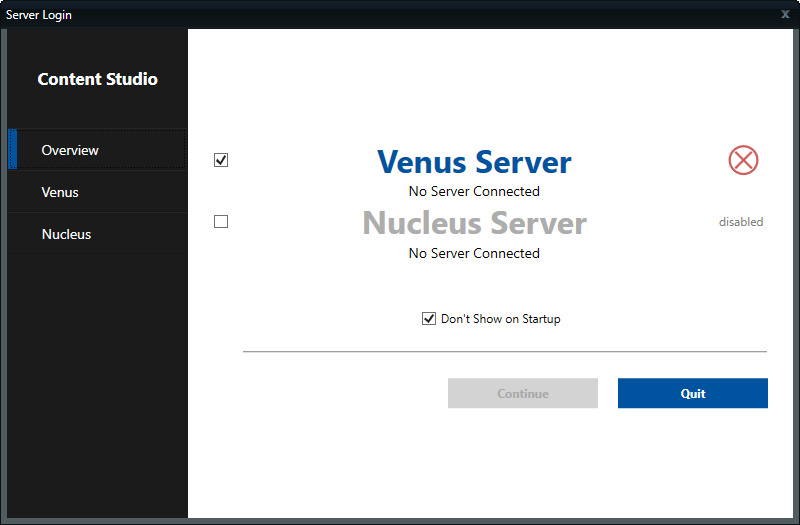Click the Nucleus Server heading
Screen dimensions: 800x525
coord(474,222)
